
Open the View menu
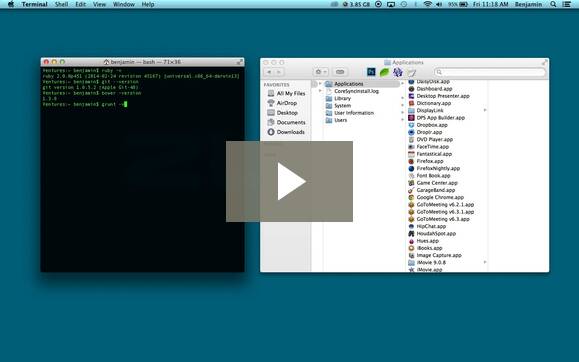[x=99, y=4]
